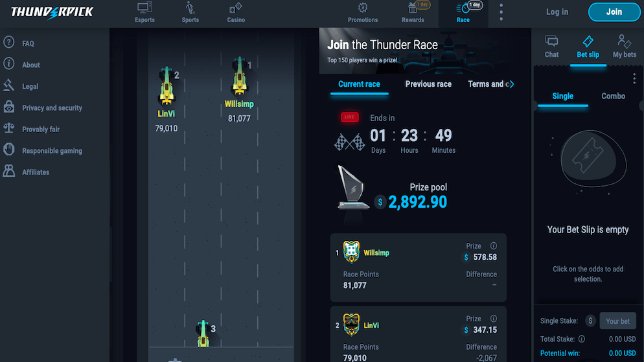644x362 pixels.
Task: Click the 79,010 score under LinVi's car
Action: pyautogui.click(x=167, y=128)
